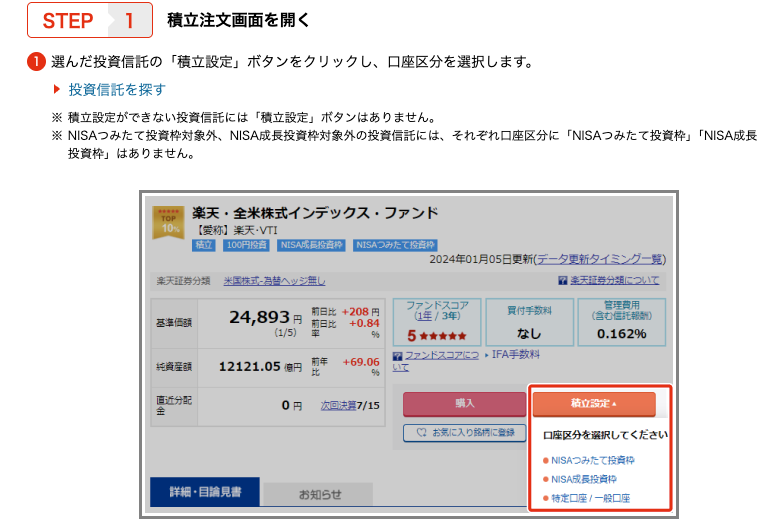Expand the 積立設定 dropdown button
Screen dimensions: 770x530
pyautogui.click(x=594, y=404)
